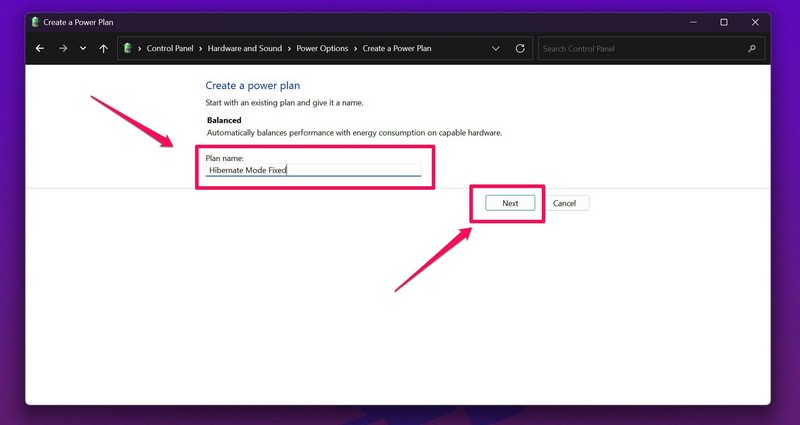800x425 pixels.
Task: Open the recent locations dropdown arrow
Action: click(83, 48)
